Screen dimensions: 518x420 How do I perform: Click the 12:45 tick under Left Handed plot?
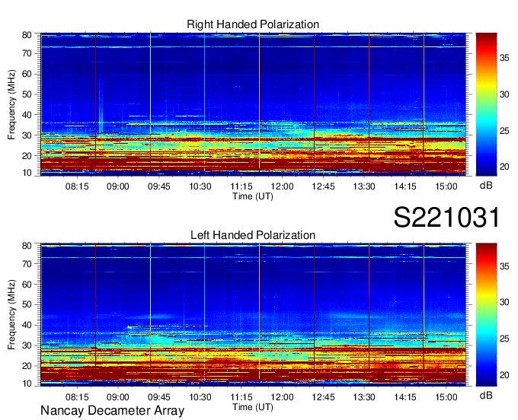coord(323,397)
